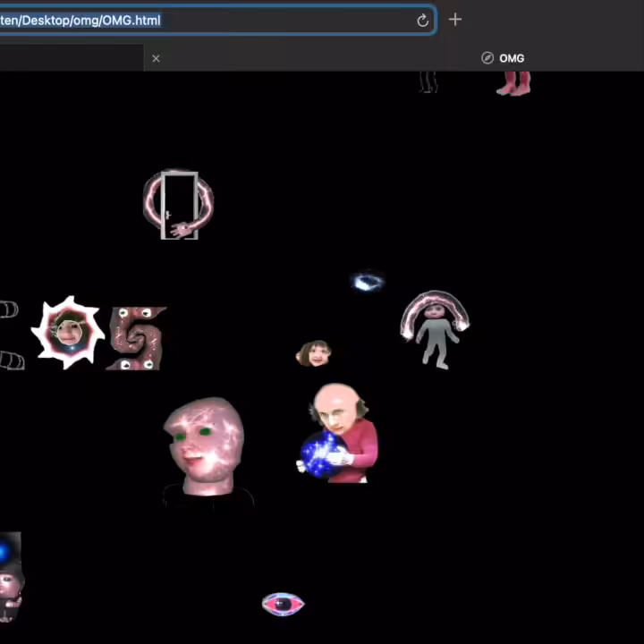The height and width of the screenshot is (644, 644).
Task: Click the swirling pink tentacle eyes image
Action: pyautogui.click(x=136, y=338)
